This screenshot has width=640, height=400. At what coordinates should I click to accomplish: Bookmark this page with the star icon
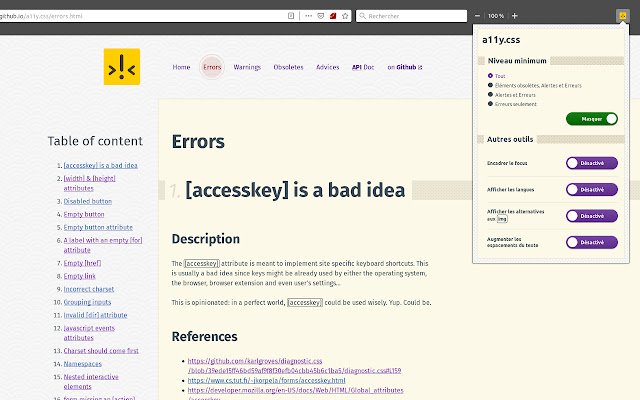coord(345,16)
